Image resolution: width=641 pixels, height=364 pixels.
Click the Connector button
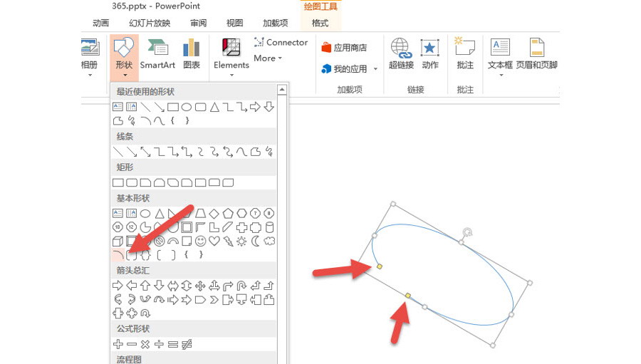281,42
